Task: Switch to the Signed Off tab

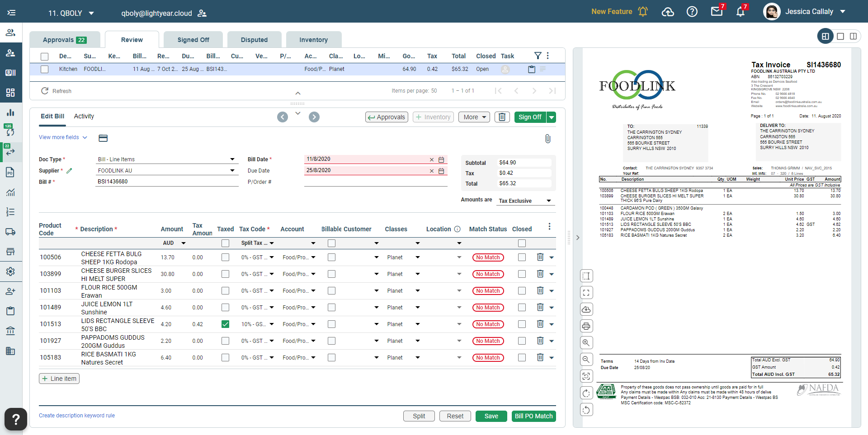Action: pos(193,40)
